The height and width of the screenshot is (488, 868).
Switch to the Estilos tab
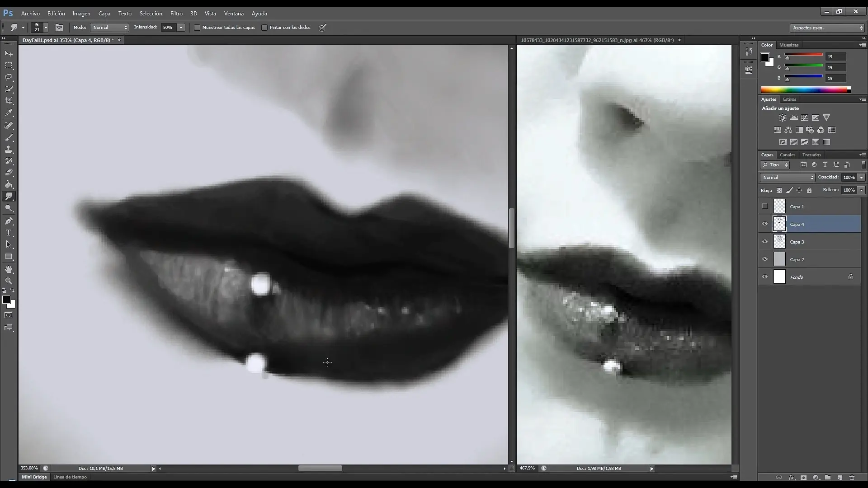tap(790, 99)
